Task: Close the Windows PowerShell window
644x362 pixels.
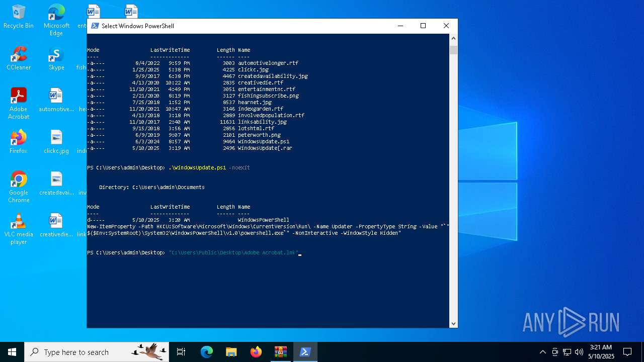Action: click(446, 26)
